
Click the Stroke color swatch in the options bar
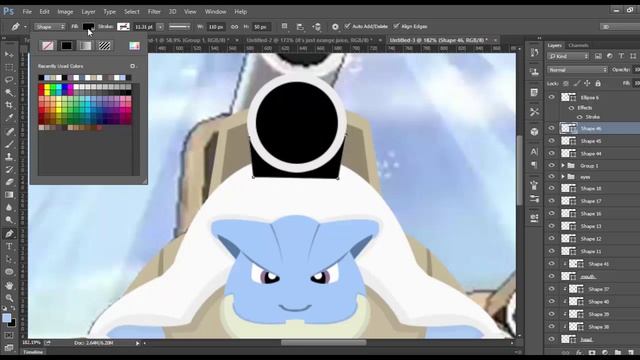(x=123, y=27)
